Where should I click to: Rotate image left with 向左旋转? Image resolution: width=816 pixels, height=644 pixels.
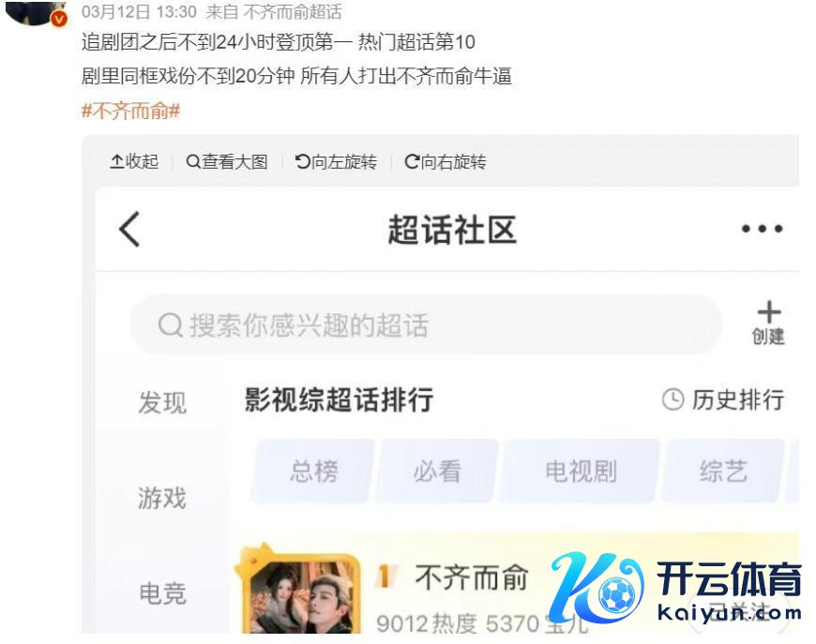(336, 162)
